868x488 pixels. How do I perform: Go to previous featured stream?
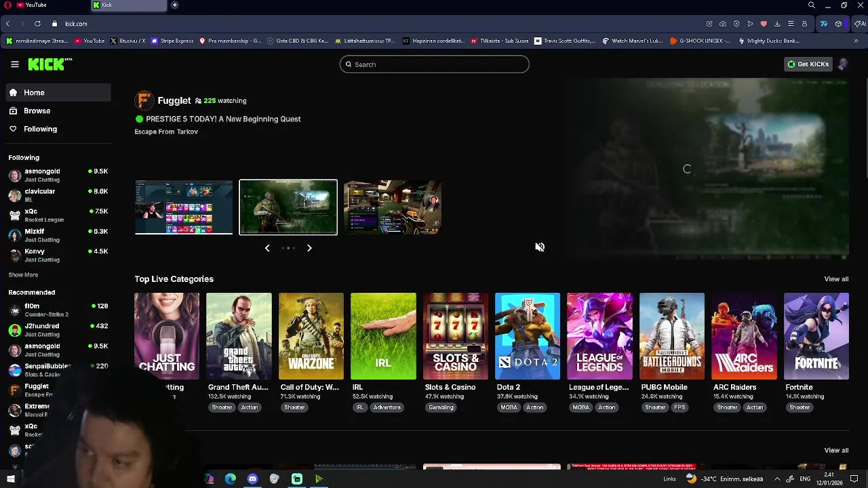pos(267,248)
